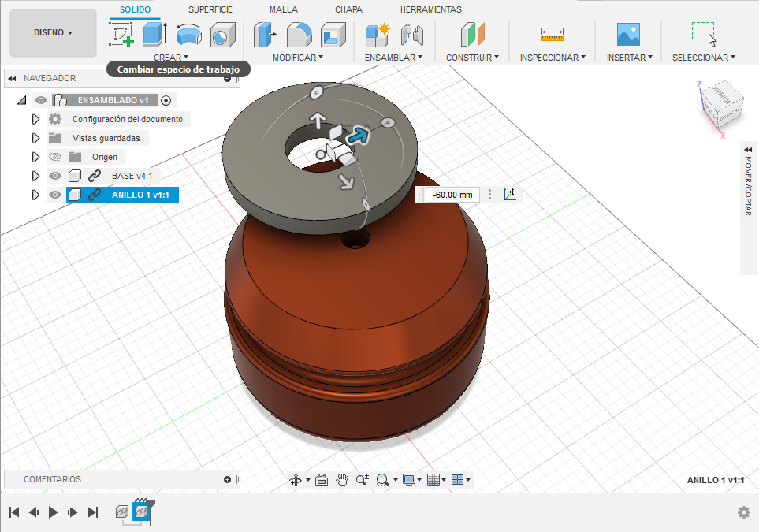Step back one timeline feature
The image size is (759, 532).
33,512
